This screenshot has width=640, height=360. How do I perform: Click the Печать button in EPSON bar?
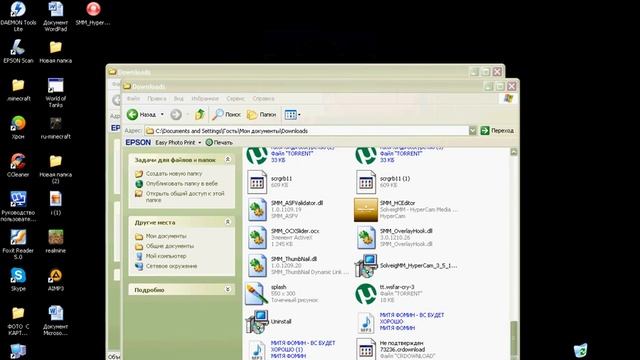219,142
